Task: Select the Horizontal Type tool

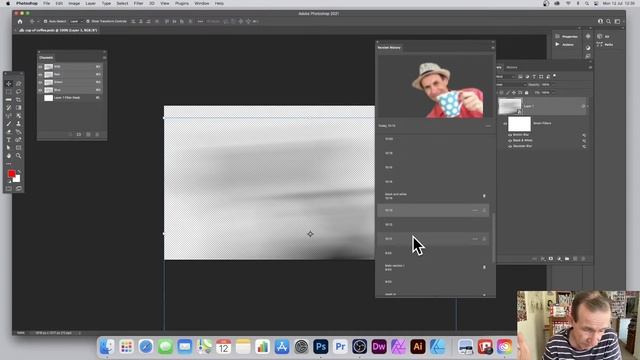Action: [9, 140]
